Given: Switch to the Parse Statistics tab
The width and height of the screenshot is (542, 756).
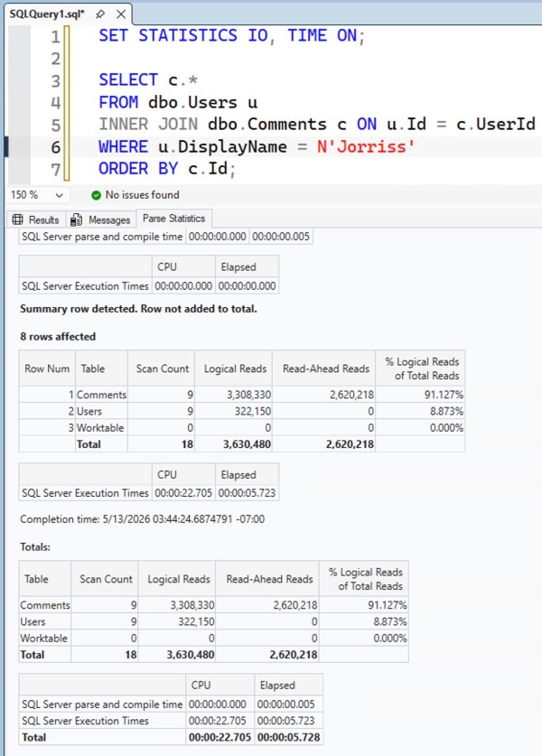Looking at the screenshot, I should point(174,219).
